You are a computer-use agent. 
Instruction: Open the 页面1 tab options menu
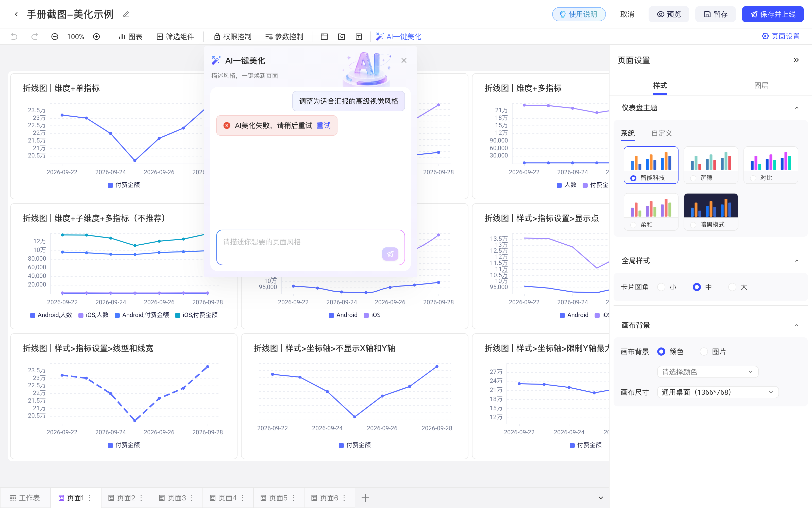(x=90, y=498)
